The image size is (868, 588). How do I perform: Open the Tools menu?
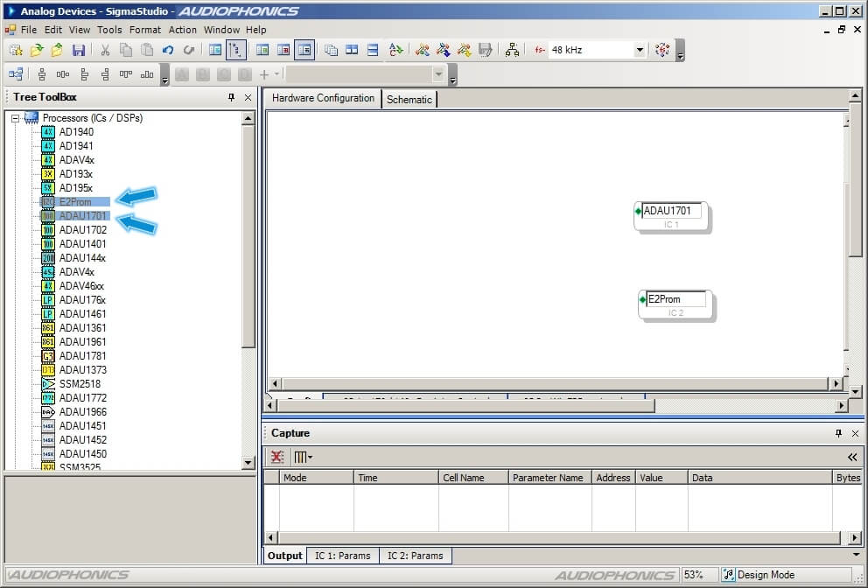tap(109, 30)
